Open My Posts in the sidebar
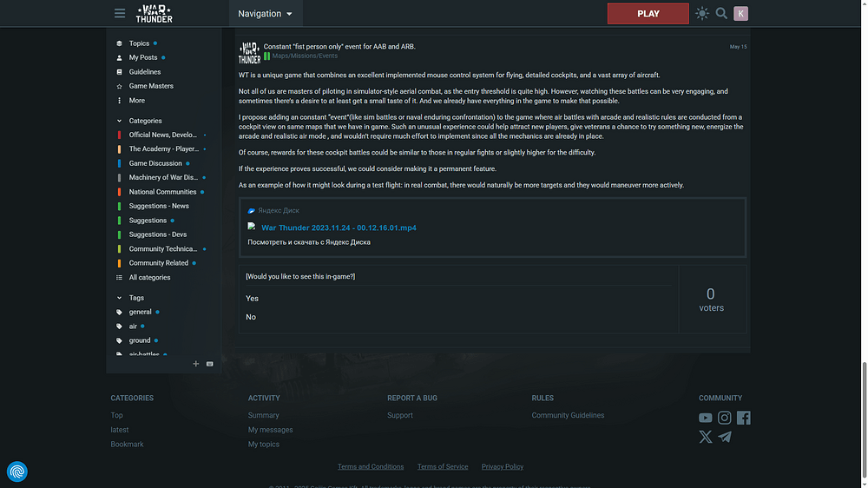Screen dimensions: 868x488 point(143,57)
